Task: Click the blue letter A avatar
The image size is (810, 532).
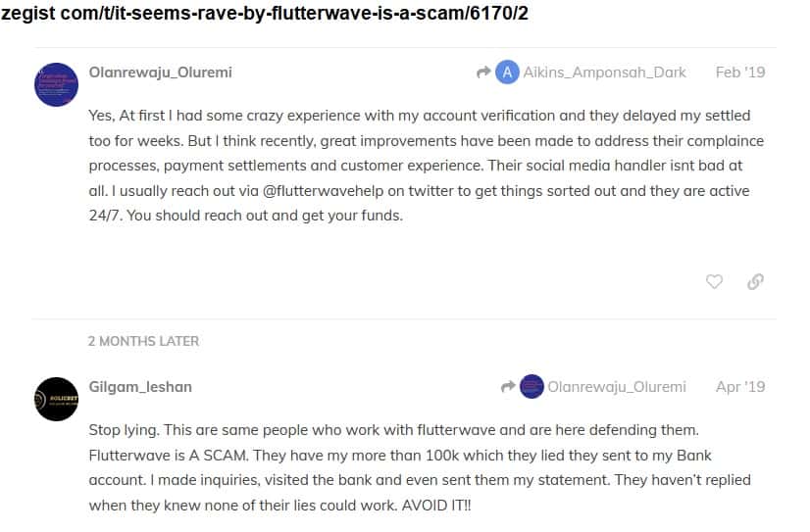Action: click(x=507, y=73)
